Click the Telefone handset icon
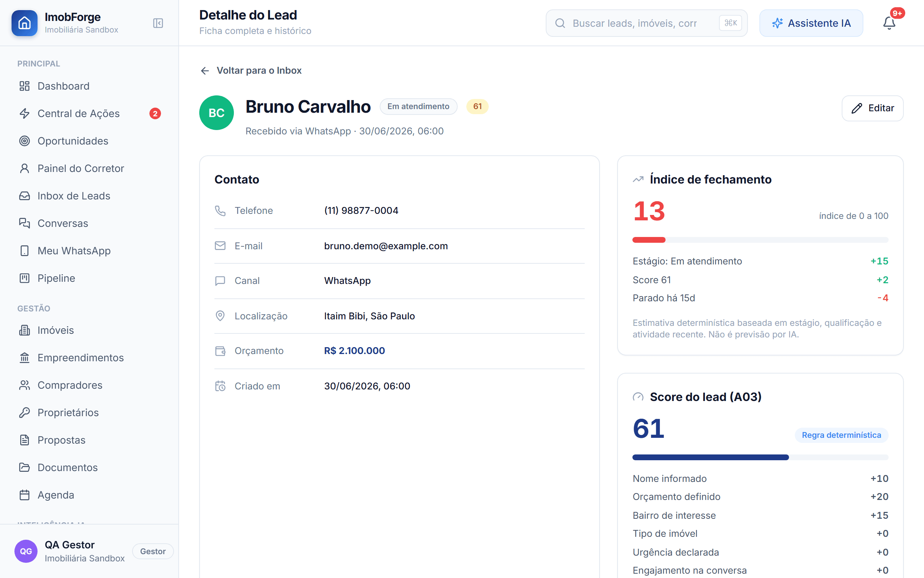 coord(220,211)
